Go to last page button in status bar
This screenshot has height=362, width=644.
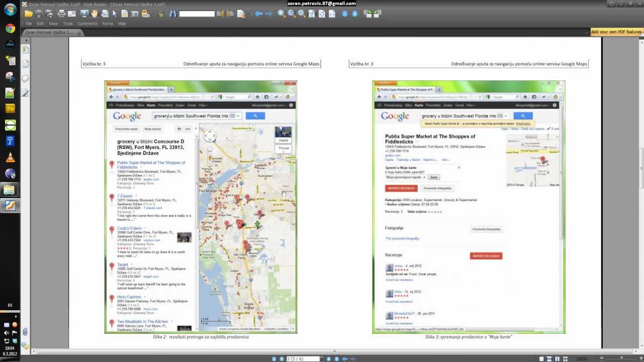point(337,358)
